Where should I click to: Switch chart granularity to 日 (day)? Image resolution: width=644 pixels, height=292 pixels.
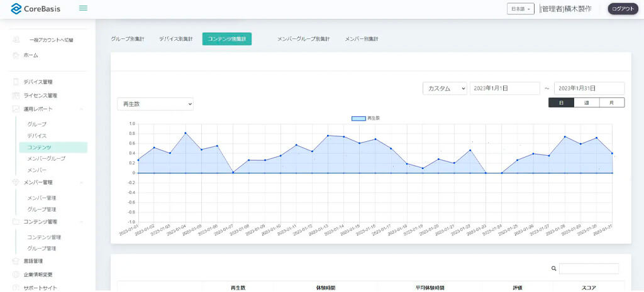(x=561, y=102)
